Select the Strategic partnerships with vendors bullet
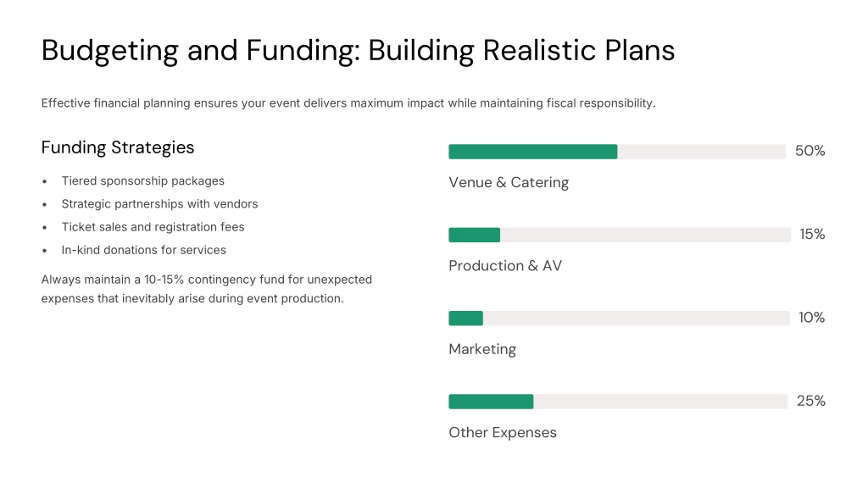Viewport: 868px width, 488px height. (159, 204)
